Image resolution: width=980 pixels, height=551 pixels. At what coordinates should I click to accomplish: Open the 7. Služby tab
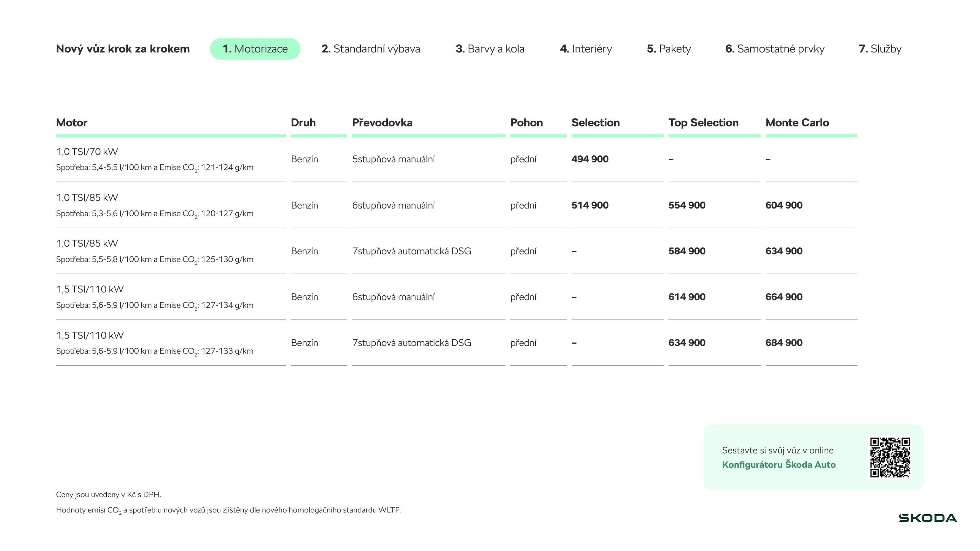(x=880, y=49)
